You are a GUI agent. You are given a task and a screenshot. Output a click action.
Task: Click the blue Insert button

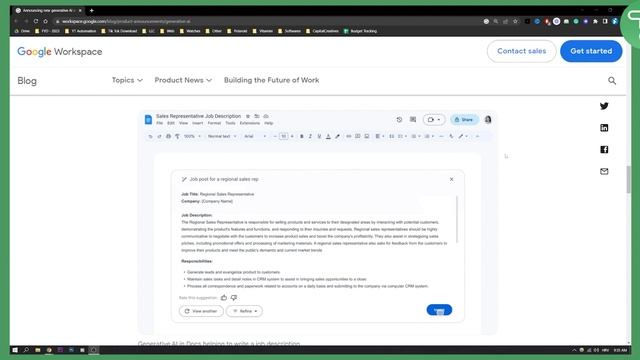[439, 310]
